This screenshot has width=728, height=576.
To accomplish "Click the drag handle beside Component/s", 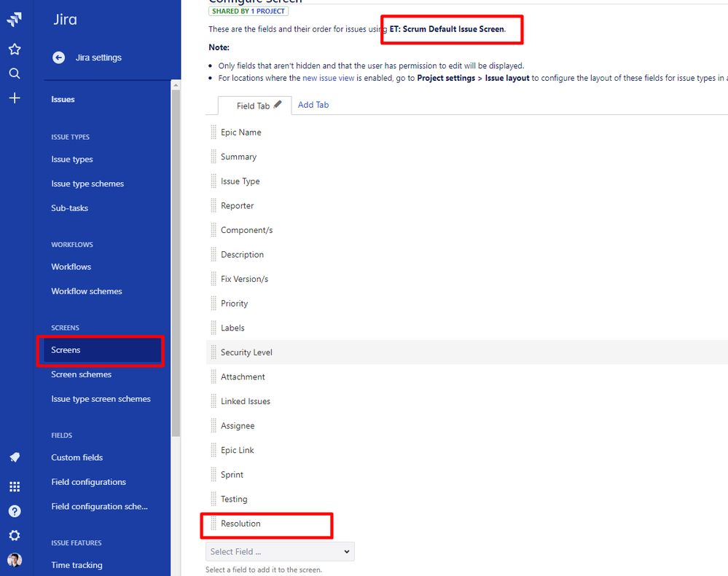I will coord(214,230).
